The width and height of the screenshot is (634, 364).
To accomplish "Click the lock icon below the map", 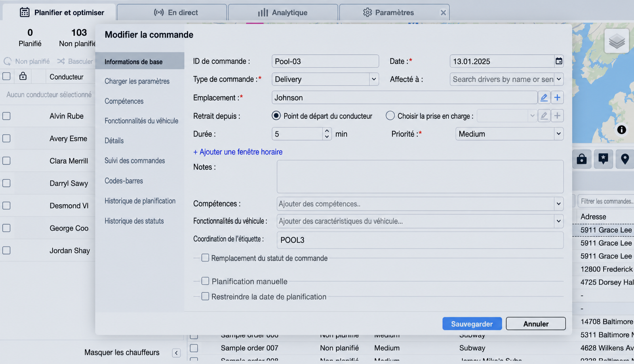I will click(581, 159).
